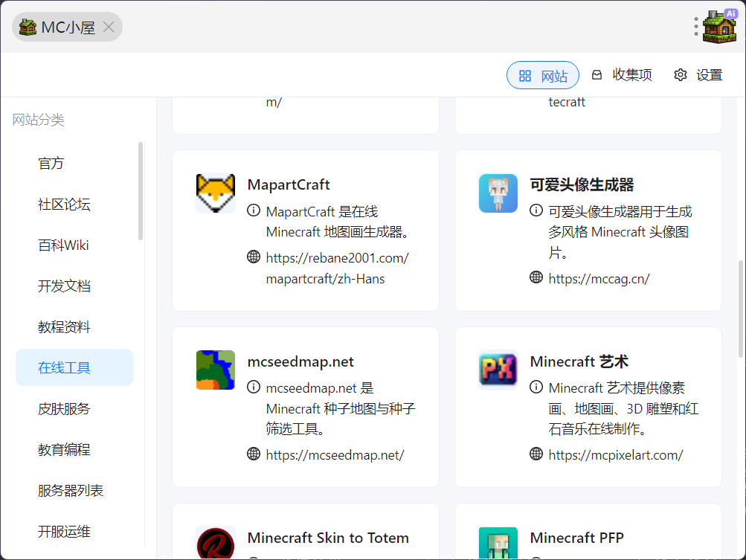Click the MC小屋 house icon at top right
Screen dimensions: 746x560
(719, 27)
